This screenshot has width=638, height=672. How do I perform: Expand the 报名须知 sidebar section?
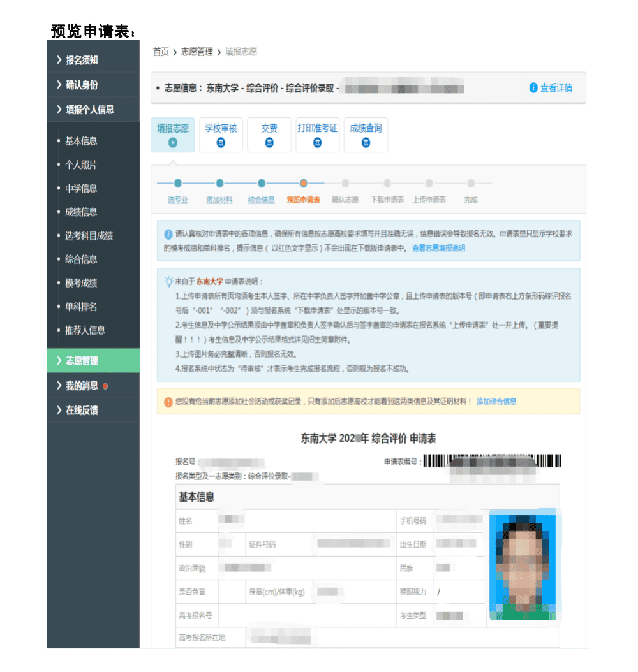[x=82, y=60]
